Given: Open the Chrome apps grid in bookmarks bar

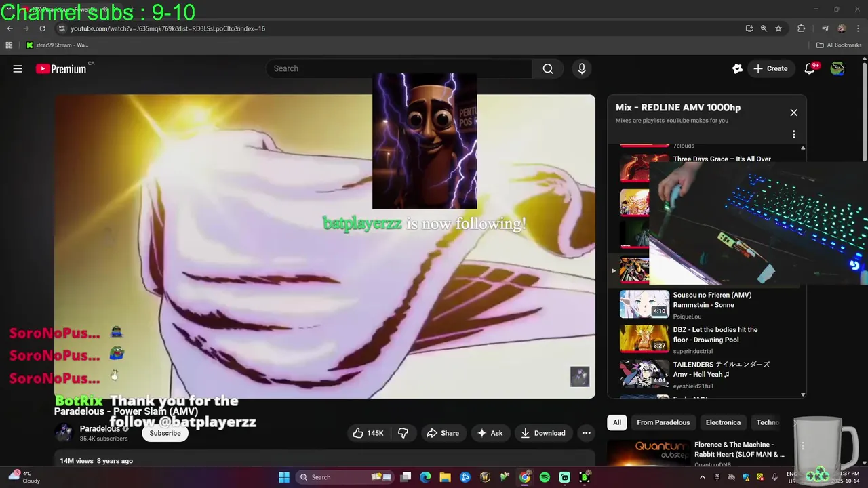Looking at the screenshot, I should tap(9, 45).
